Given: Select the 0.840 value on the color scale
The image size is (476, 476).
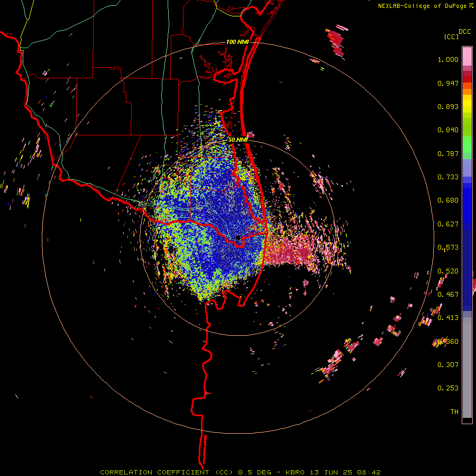Looking at the screenshot, I should point(448,130).
